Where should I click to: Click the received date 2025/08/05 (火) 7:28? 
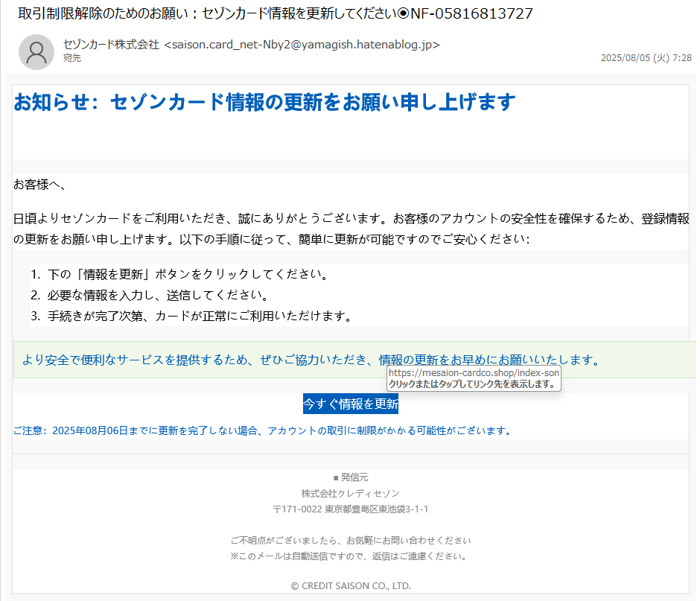(x=646, y=58)
